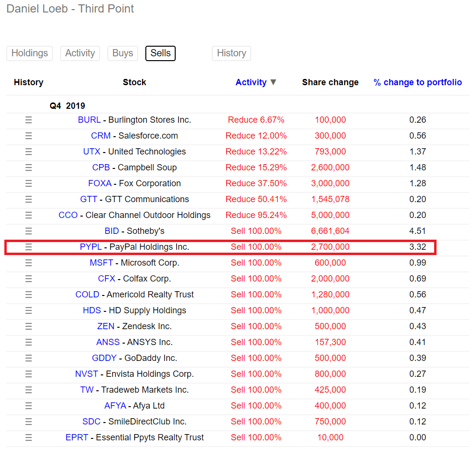Image resolution: width=476 pixels, height=449 pixels.
Task: Open the AFYA ticker link
Action: pyautogui.click(x=115, y=406)
